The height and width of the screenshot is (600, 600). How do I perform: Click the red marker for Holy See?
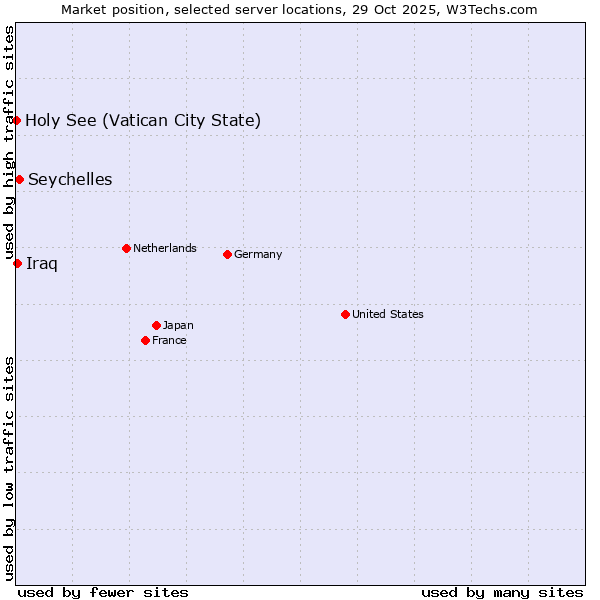[x=17, y=120]
